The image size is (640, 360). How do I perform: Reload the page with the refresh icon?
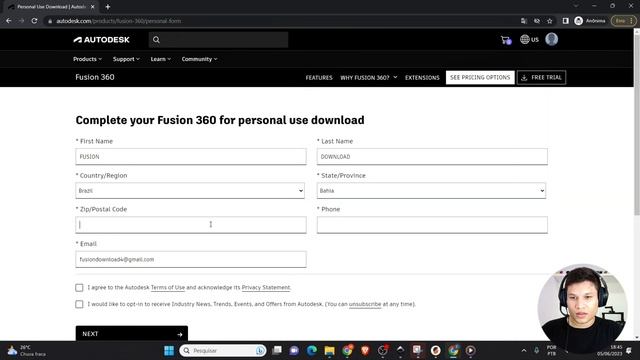(x=34, y=21)
